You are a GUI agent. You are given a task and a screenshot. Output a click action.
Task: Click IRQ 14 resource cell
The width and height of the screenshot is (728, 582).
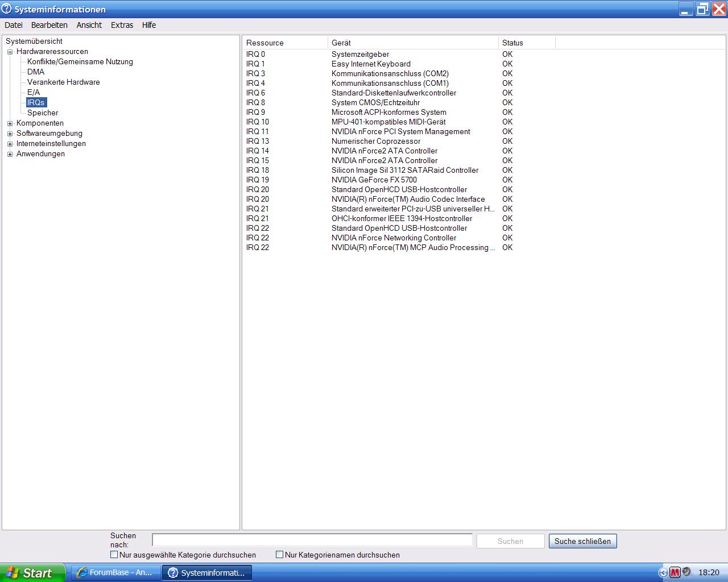(258, 151)
